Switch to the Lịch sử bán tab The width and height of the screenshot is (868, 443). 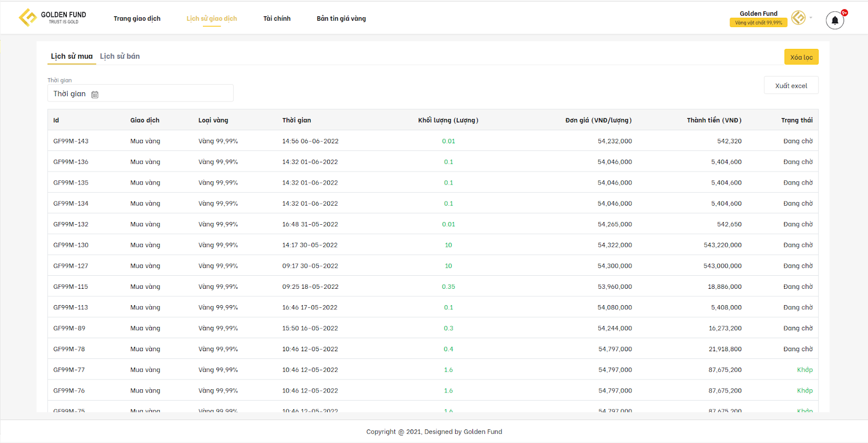coord(120,56)
